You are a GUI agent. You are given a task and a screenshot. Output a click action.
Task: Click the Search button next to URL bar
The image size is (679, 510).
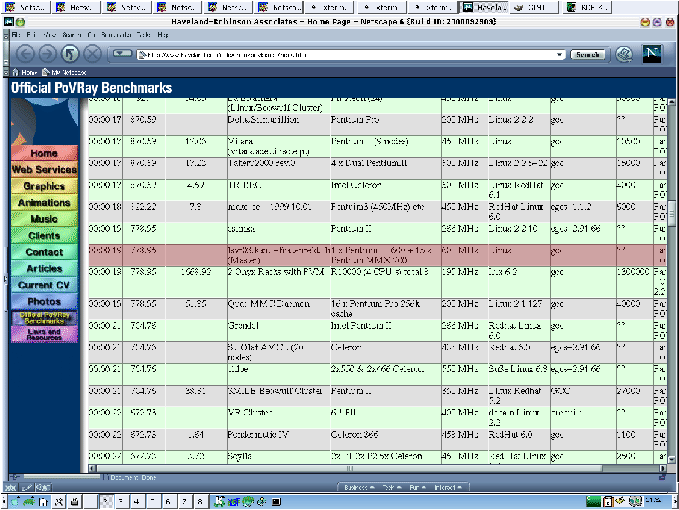(x=586, y=54)
